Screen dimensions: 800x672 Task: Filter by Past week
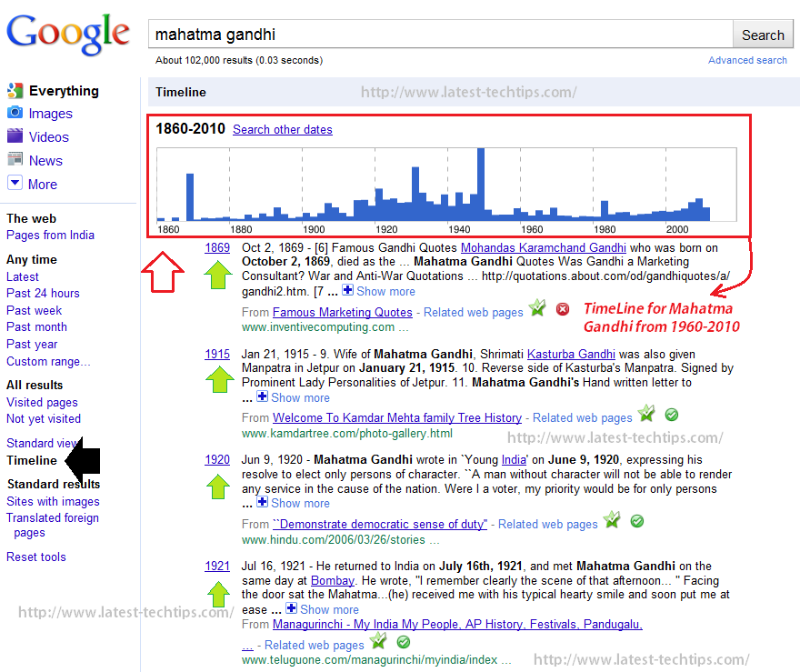(x=35, y=310)
